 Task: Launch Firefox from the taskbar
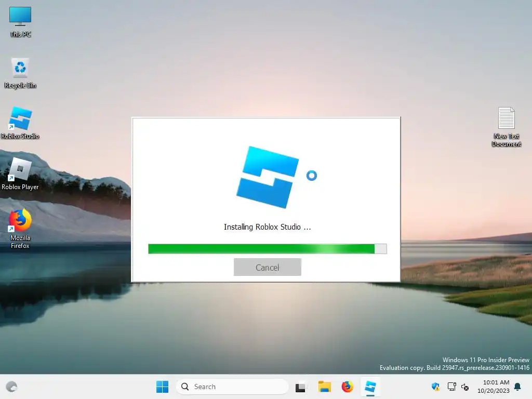[x=347, y=387]
